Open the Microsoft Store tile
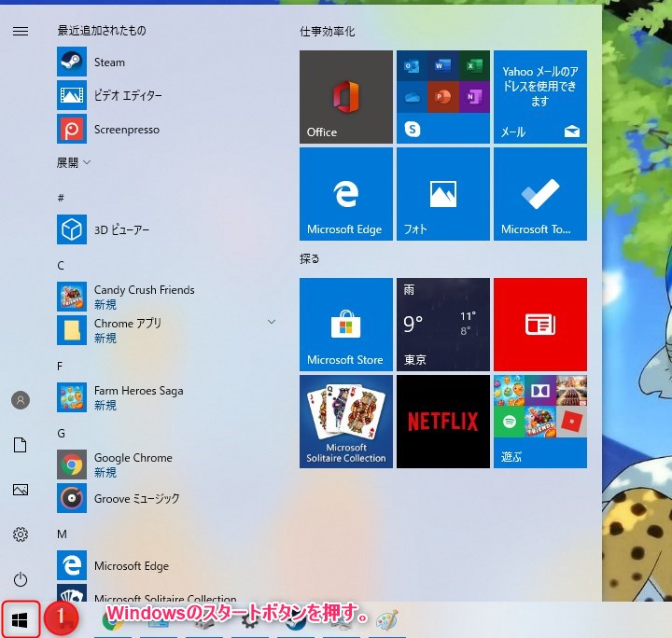 (x=346, y=325)
